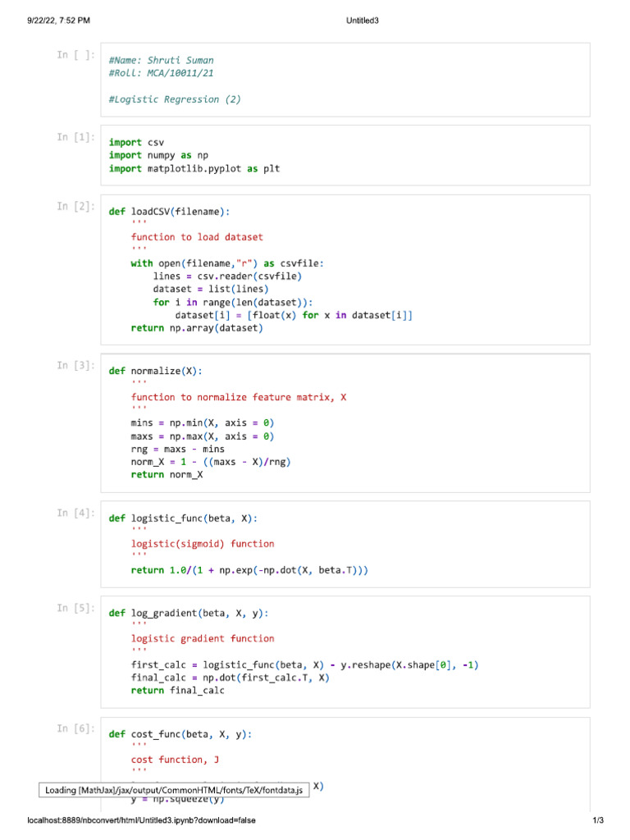This screenshot has height=840, width=630.
Task: Click the "1/3" page number
Action: (x=597, y=820)
